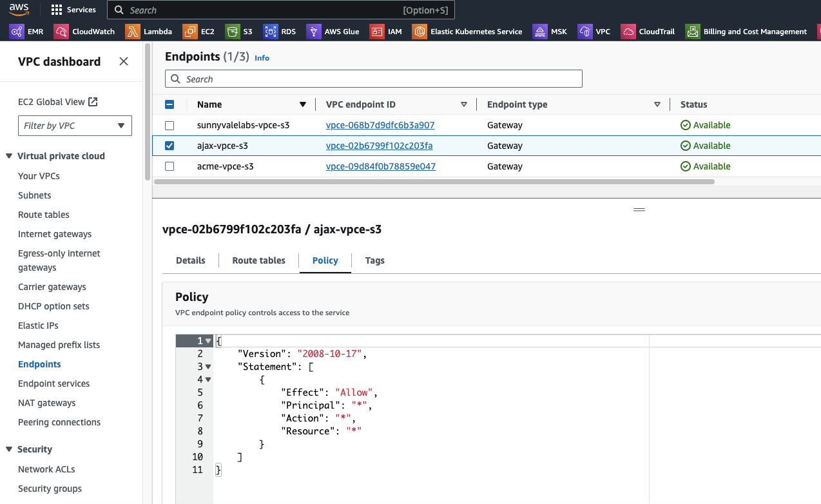This screenshot has width=821, height=504.
Task: Click the horizontal table scrollbar
Action: point(434,182)
